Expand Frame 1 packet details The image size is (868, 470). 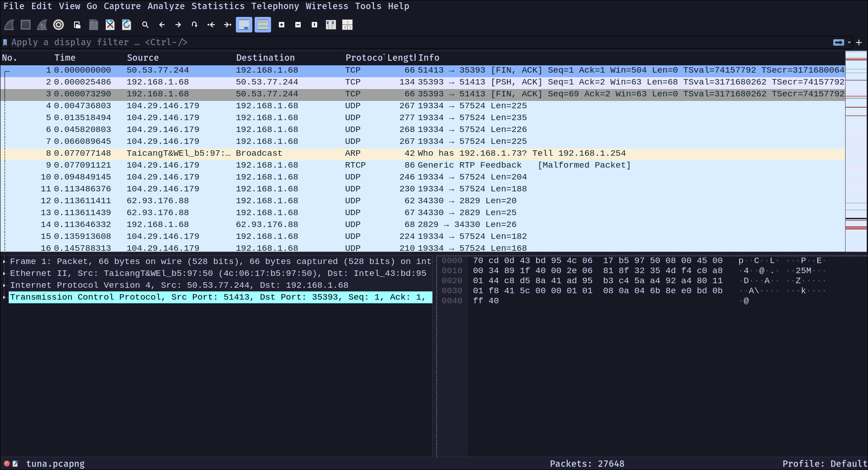[5, 261]
